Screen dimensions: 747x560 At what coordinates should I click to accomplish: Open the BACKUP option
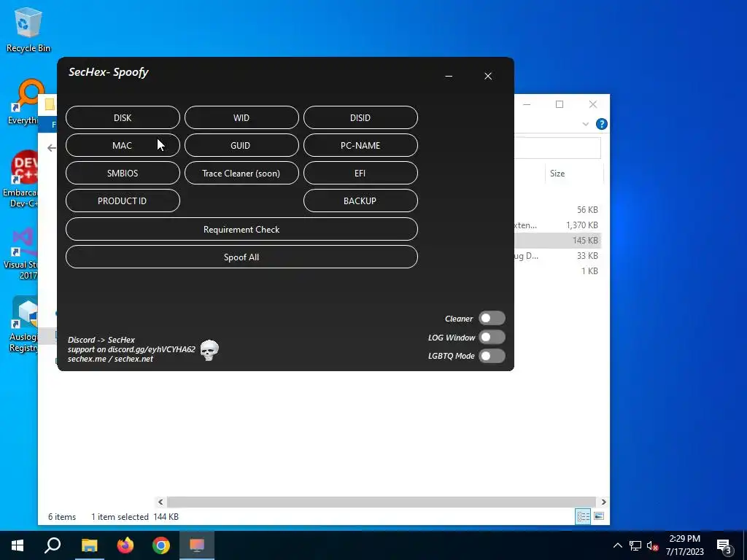point(360,201)
